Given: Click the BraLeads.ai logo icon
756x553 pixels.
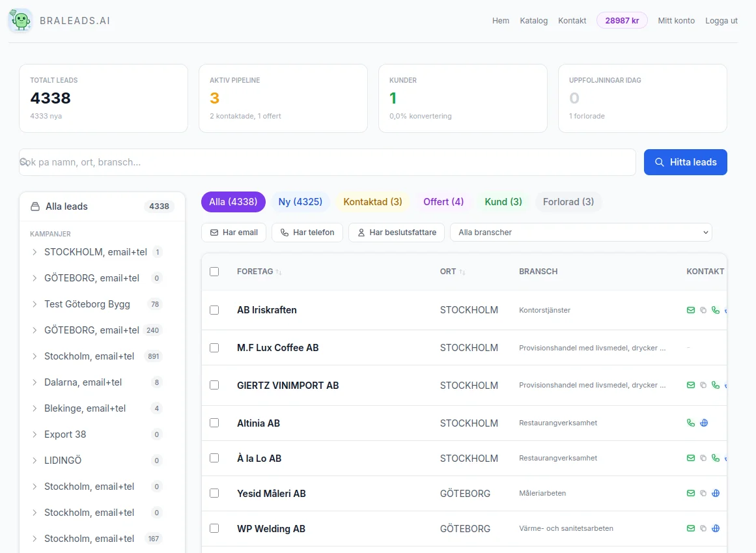Looking at the screenshot, I should 20,20.
